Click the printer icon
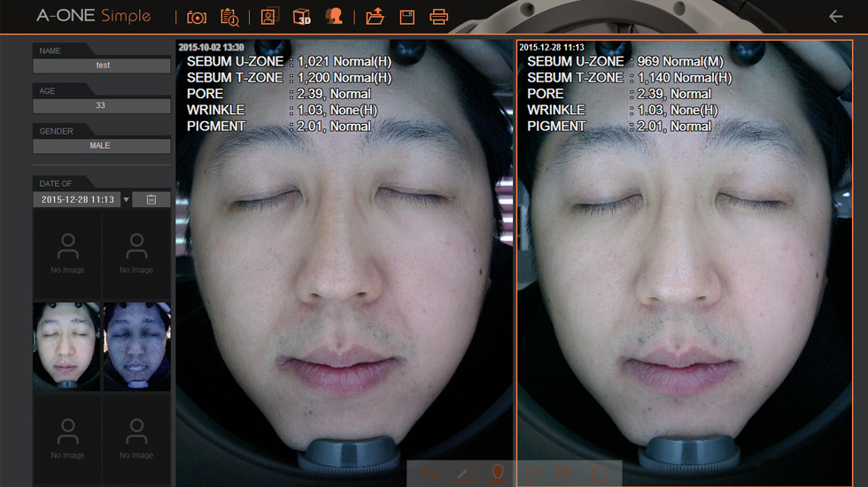 pos(439,17)
